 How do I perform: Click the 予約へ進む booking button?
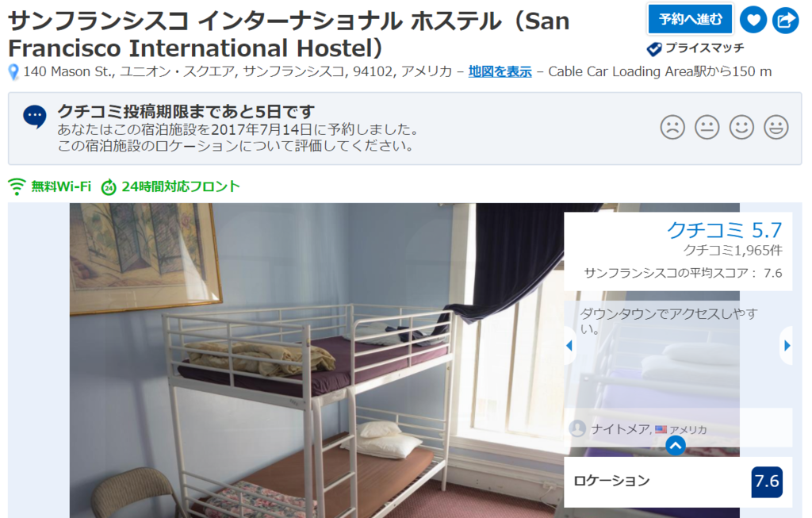click(x=691, y=19)
